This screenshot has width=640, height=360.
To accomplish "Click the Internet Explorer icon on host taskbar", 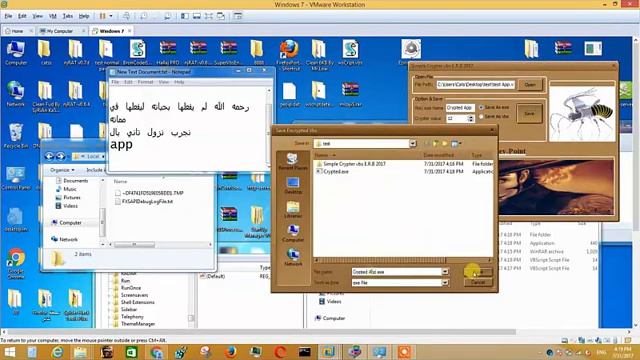I will click(x=57, y=352).
